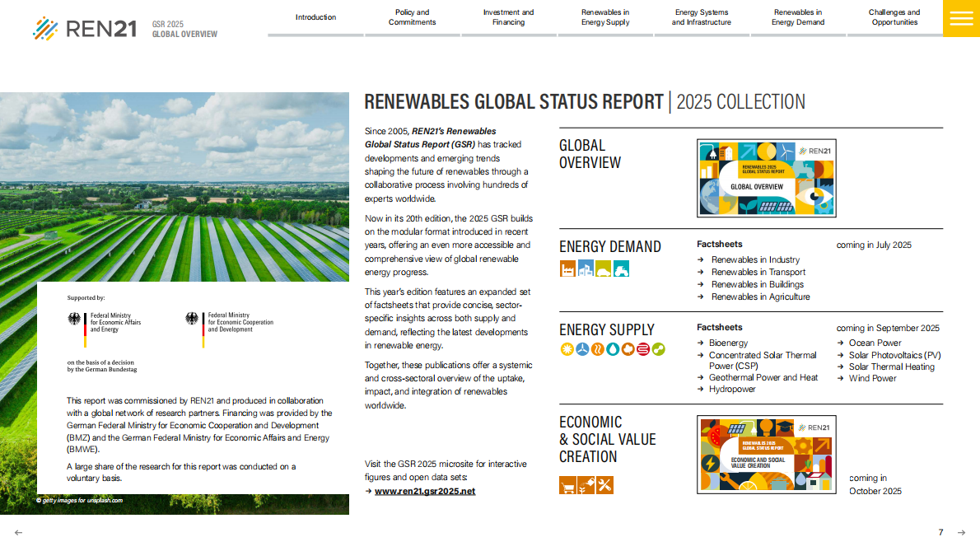Click the solar sun icon under Energy Supply
980x551 pixels.
tap(567, 349)
